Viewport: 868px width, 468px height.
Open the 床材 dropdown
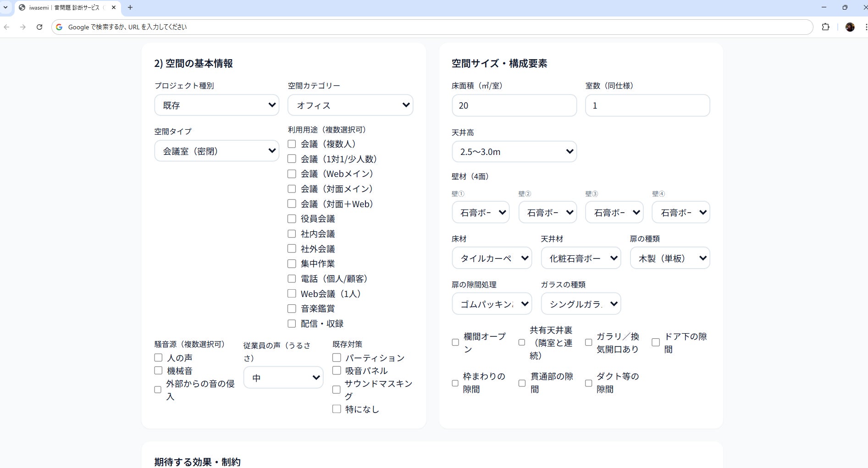[492, 258]
